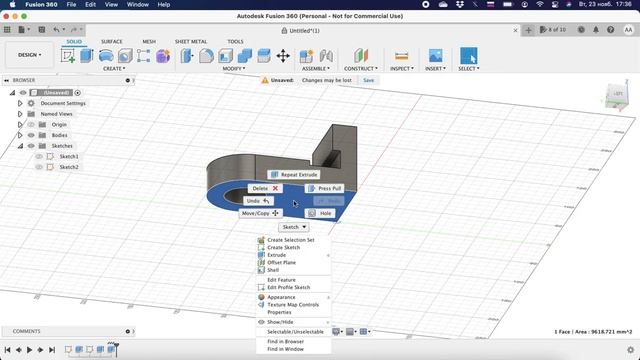640x360 pixels.
Task: Open the MODIFY dropdown menu
Action: 234,69
